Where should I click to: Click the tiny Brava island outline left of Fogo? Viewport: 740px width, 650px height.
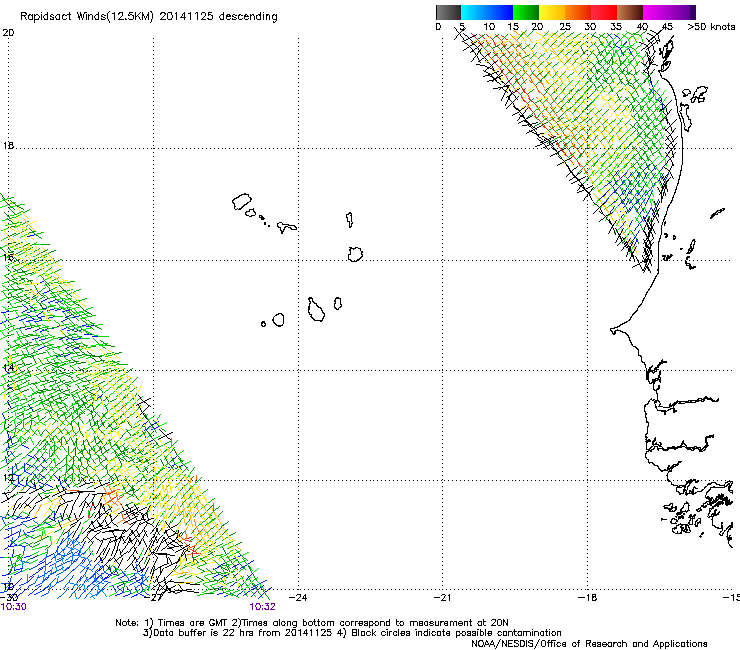(263, 324)
